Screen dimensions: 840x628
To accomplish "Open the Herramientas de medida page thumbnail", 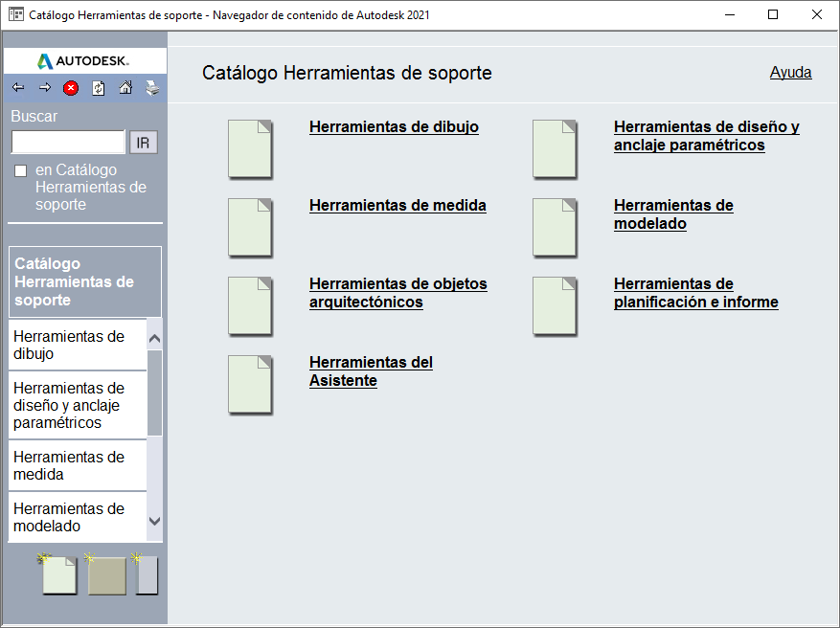I will coord(250,228).
